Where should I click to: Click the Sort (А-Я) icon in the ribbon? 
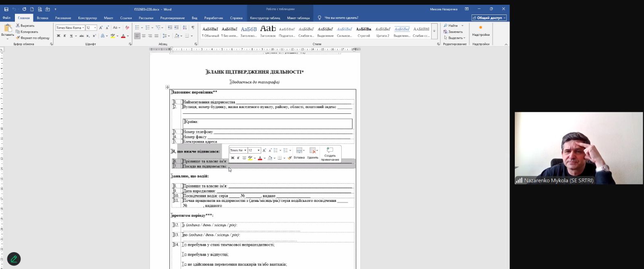(x=184, y=28)
